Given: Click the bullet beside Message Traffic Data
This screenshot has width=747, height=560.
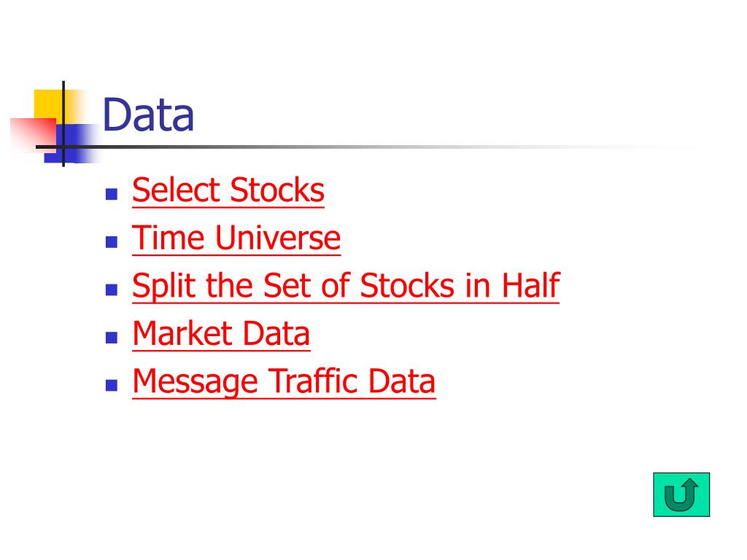Looking at the screenshot, I should click(x=112, y=385).
